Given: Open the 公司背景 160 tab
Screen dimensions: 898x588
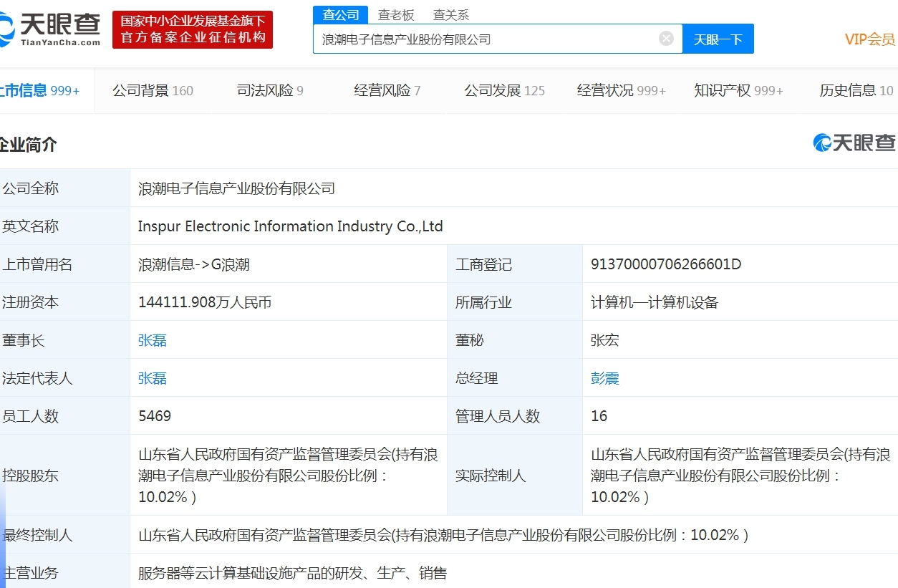Looking at the screenshot, I should pyautogui.click(x=153, y=90).
